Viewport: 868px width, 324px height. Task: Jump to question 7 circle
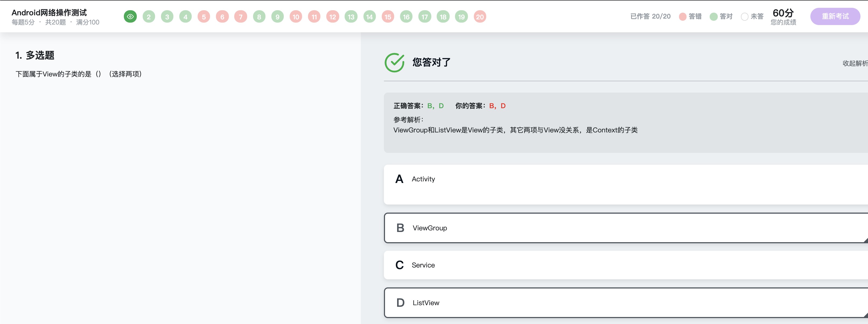pyautogui.click(x=241, y=16)
